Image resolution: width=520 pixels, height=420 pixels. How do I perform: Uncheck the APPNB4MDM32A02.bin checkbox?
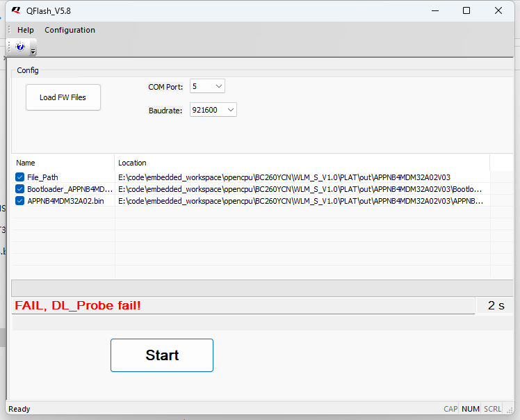tap(20, 201)
